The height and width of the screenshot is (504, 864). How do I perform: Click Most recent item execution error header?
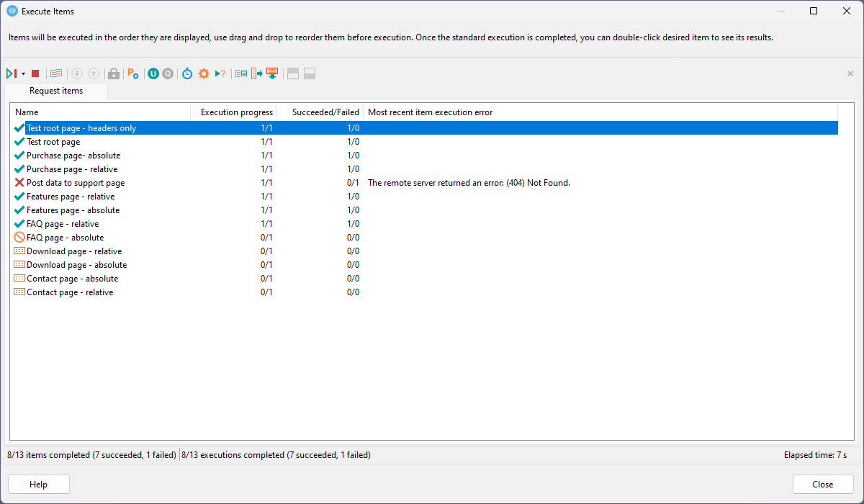click(x=600, y=112)
